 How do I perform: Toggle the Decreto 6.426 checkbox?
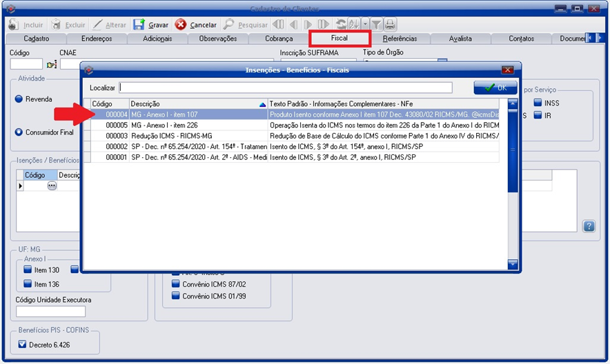tap(22, 344)
